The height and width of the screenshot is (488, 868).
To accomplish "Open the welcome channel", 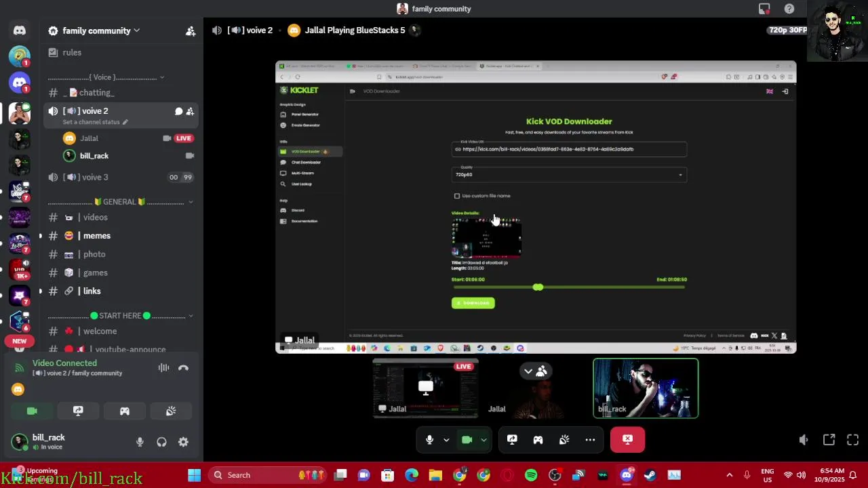I will (x=121, y=331).
